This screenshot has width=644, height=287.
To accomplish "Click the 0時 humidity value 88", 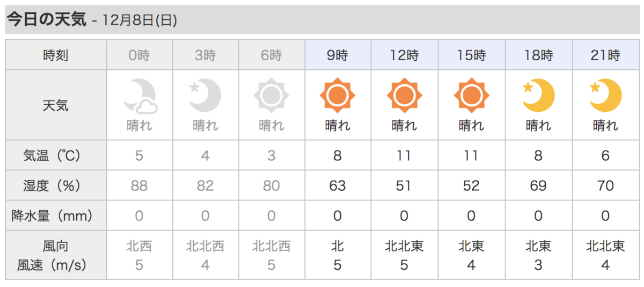I will (140, 186).
